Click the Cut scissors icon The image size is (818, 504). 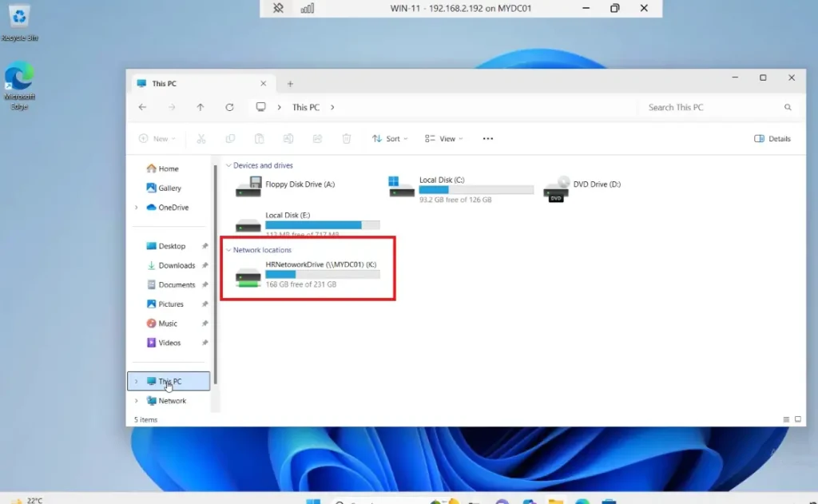201,138
